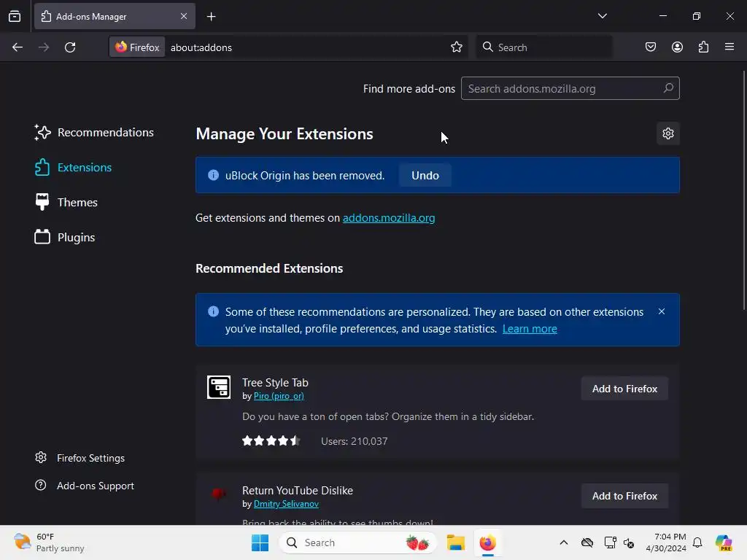Select Plugins in the sidebar
The image size is (747, 560).
64,237
